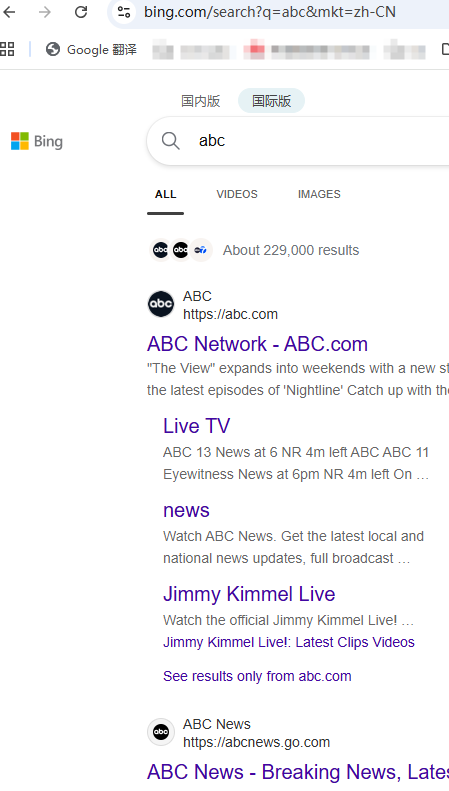Click the ABC News favicon
The height and width of the screenshot is (791, 449).
click(x=161, y=732)
